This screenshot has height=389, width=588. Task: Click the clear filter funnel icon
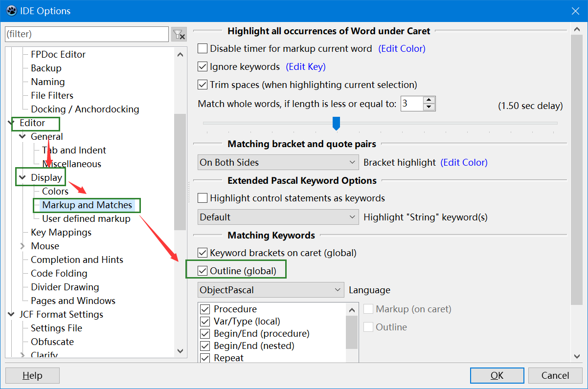point(179,34)
